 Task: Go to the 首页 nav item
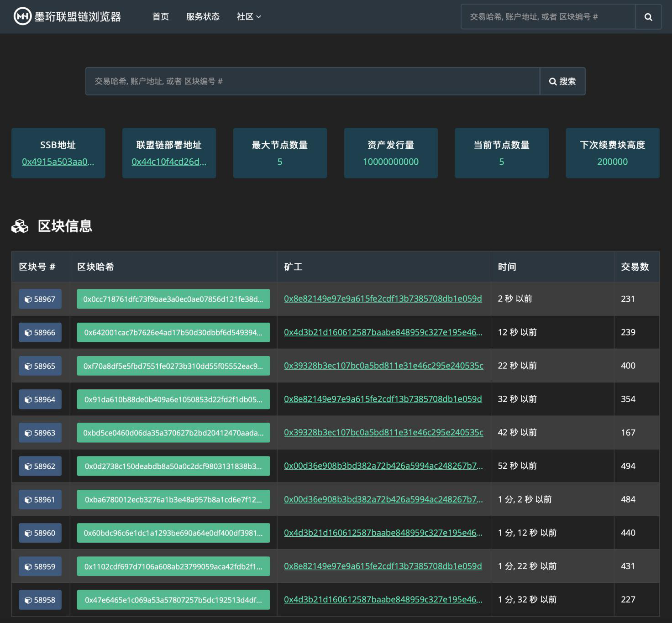pos(160,17)
